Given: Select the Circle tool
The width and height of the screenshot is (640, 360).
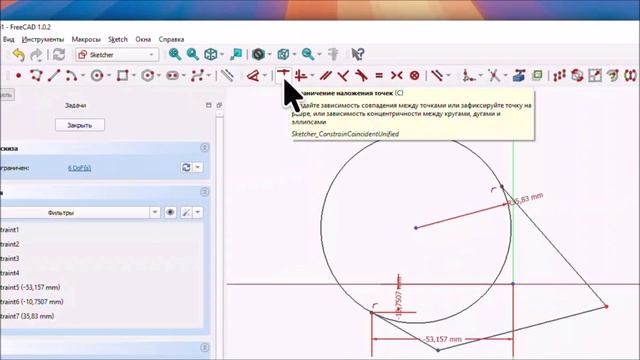Looking at the screenshot, I should click(97, 76).
